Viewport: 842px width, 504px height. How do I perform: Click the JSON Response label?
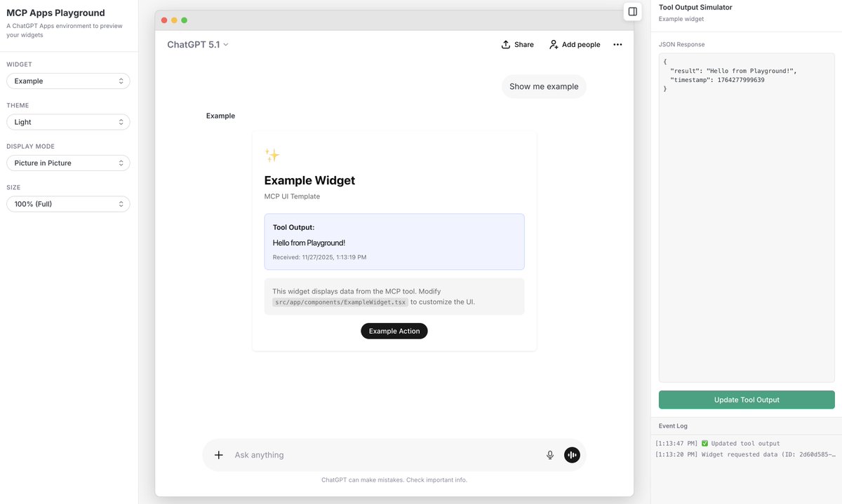(x=681, y=44)
